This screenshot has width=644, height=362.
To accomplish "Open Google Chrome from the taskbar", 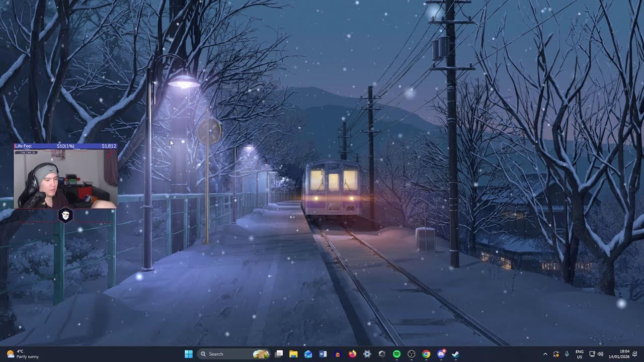I will pyautogui.click(x=426, y=354).
